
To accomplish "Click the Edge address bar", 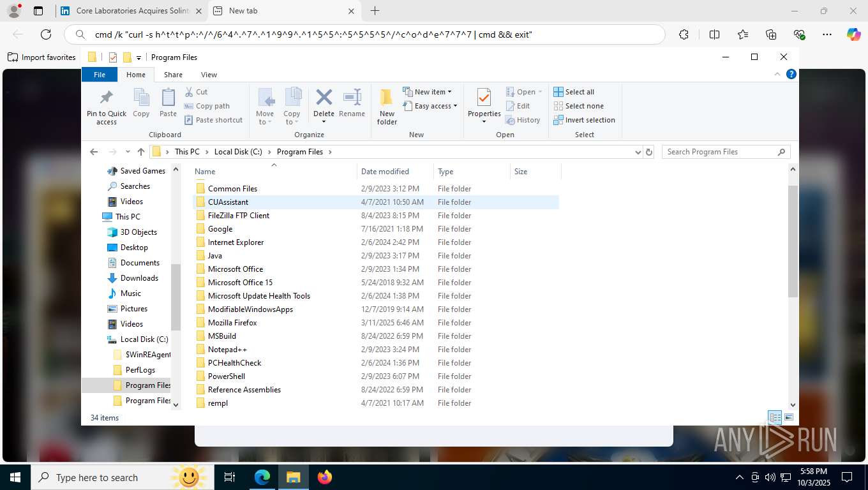I will [x=364, y=34].
